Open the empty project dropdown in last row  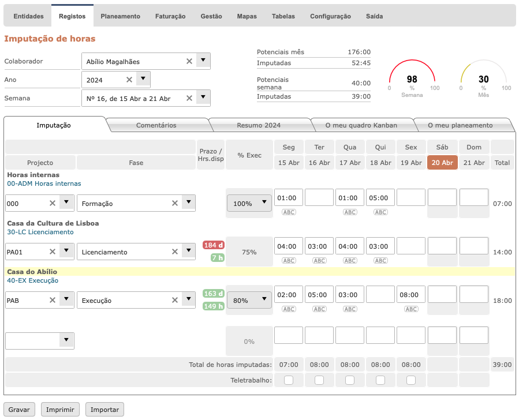click(66, 340)
